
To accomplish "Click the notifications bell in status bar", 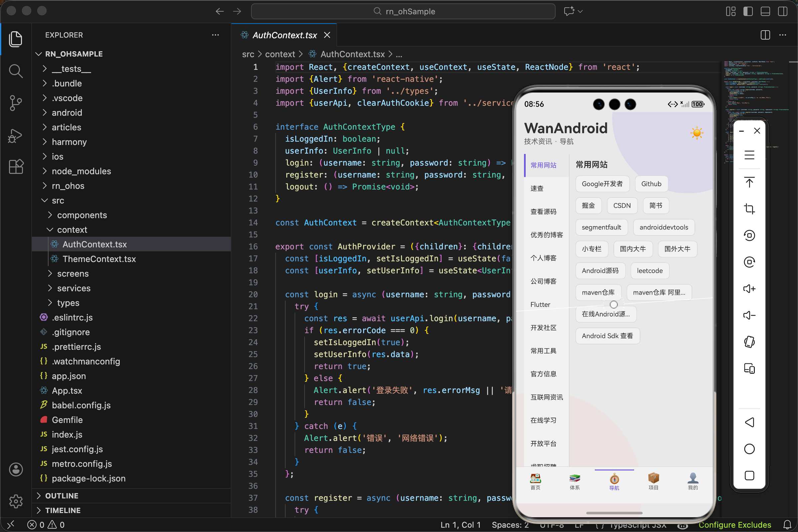I will [787, 525].
